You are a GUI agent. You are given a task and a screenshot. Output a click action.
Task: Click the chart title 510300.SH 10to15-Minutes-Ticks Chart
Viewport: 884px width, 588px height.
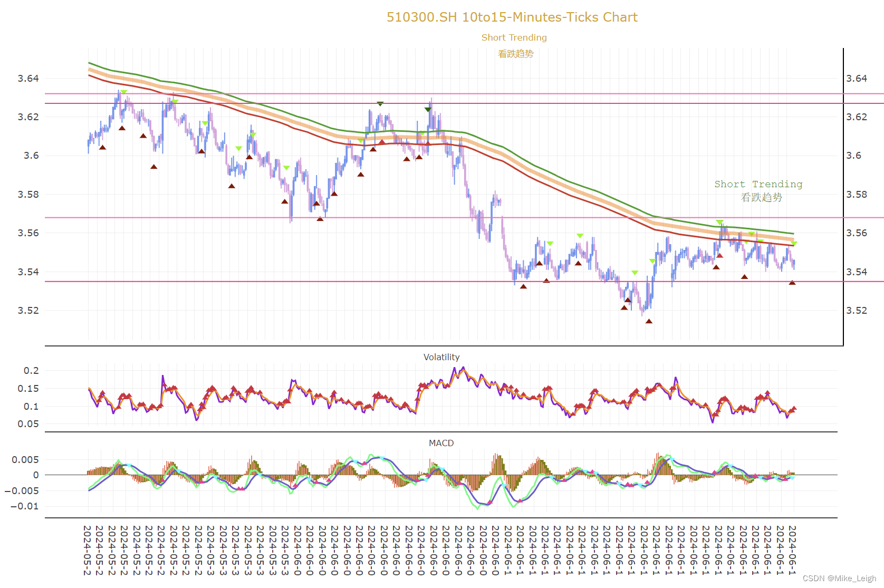pyautogui.click(x=512, y=17)
